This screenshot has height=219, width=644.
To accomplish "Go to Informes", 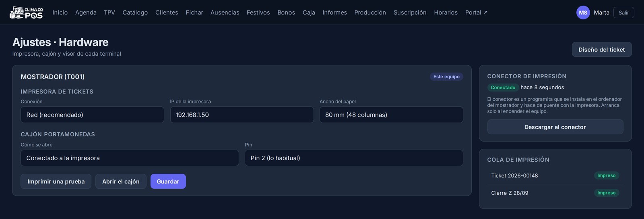I will click(334, 13).
